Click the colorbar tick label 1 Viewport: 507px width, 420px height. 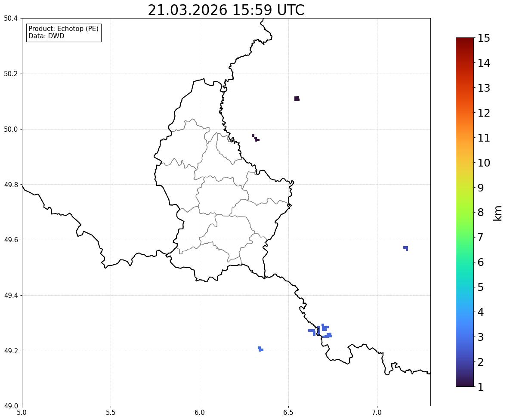tap(481, 387)
